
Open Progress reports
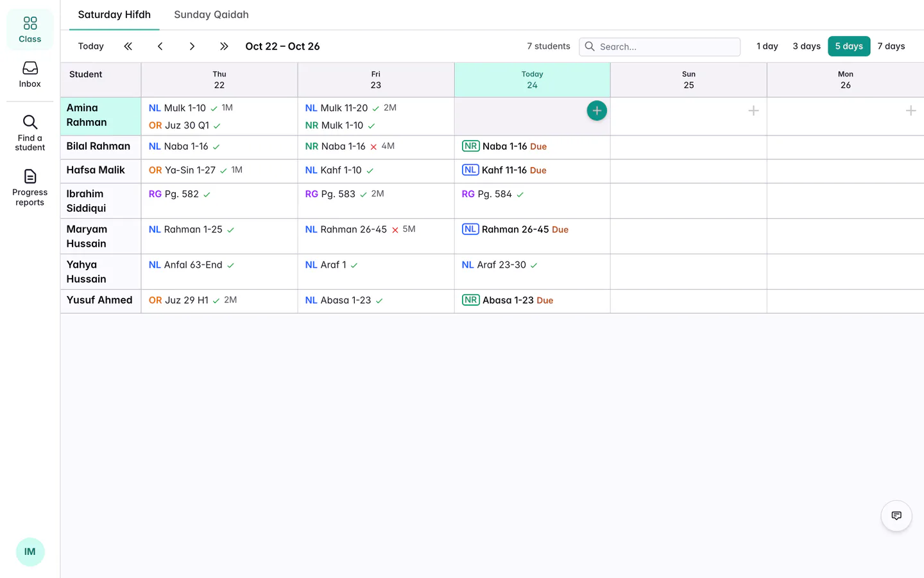(x=30, y=188)
